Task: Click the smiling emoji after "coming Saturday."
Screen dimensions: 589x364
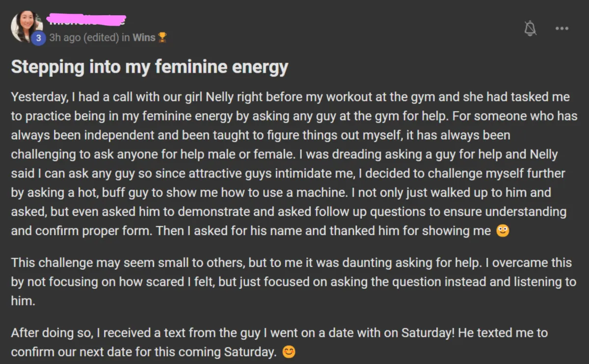Action: click(289, 352)
